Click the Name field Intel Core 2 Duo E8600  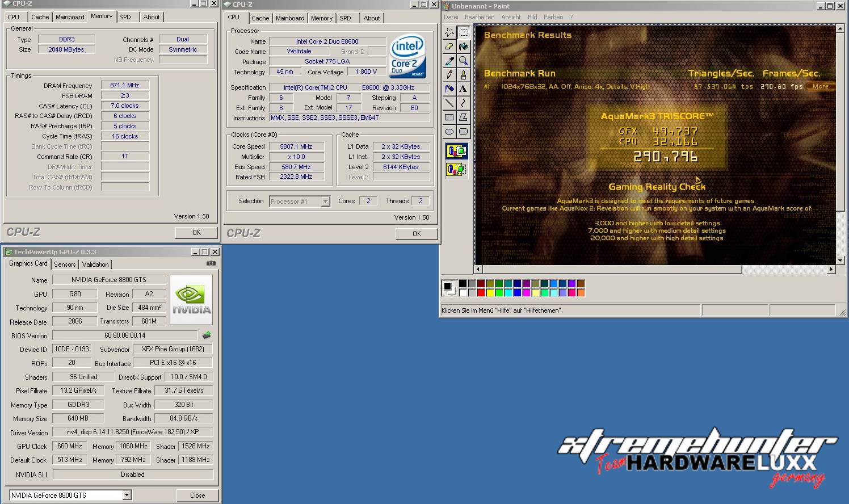tap(327, 41)
